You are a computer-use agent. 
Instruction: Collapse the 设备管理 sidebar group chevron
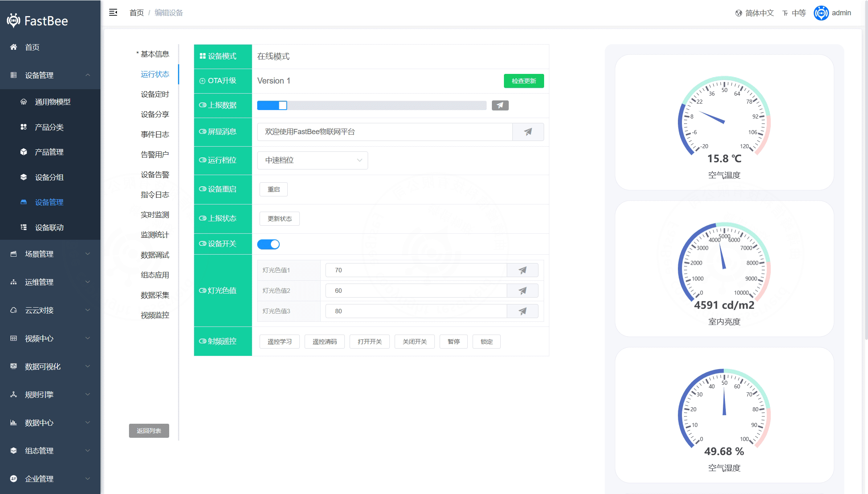click(88, 75)
